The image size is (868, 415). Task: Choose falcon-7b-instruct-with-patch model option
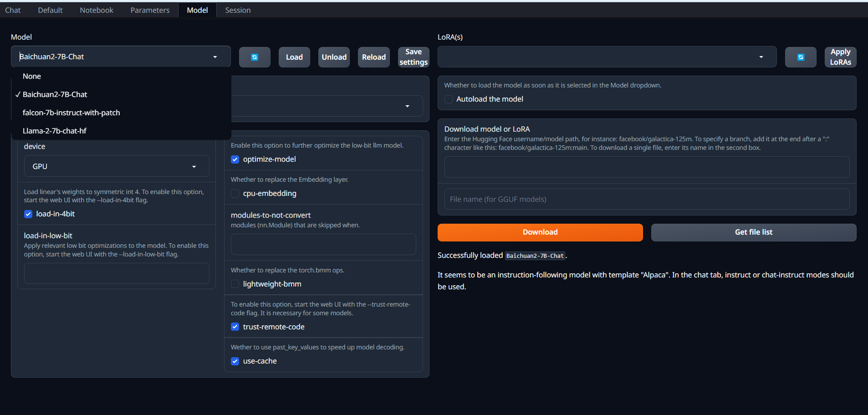pyautogui.click(x=71, y=113)
